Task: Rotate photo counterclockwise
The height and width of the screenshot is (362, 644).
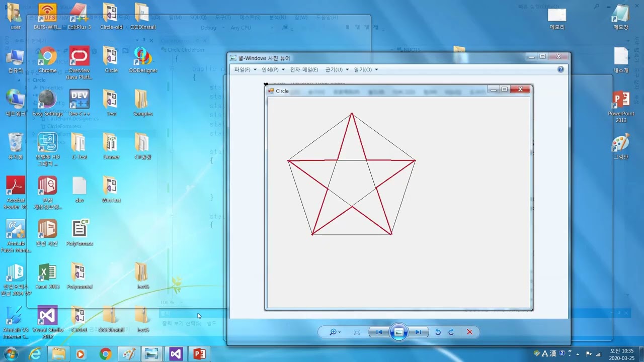Action: point(438,332)
